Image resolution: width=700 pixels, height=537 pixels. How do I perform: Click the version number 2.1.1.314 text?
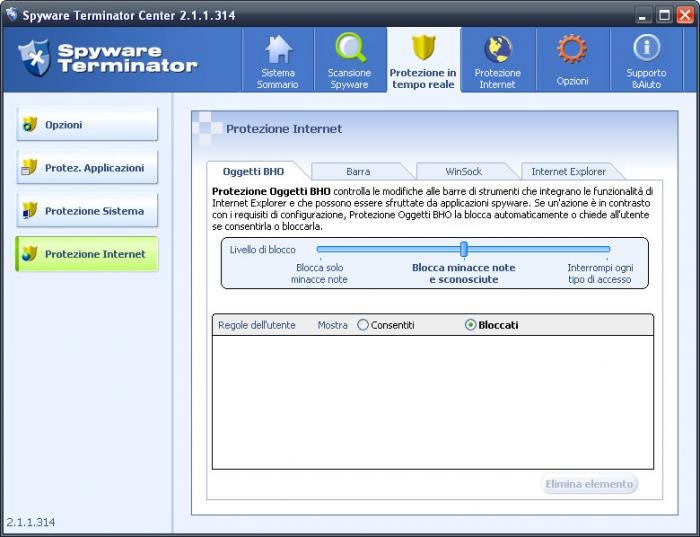[x=31, y=522]
